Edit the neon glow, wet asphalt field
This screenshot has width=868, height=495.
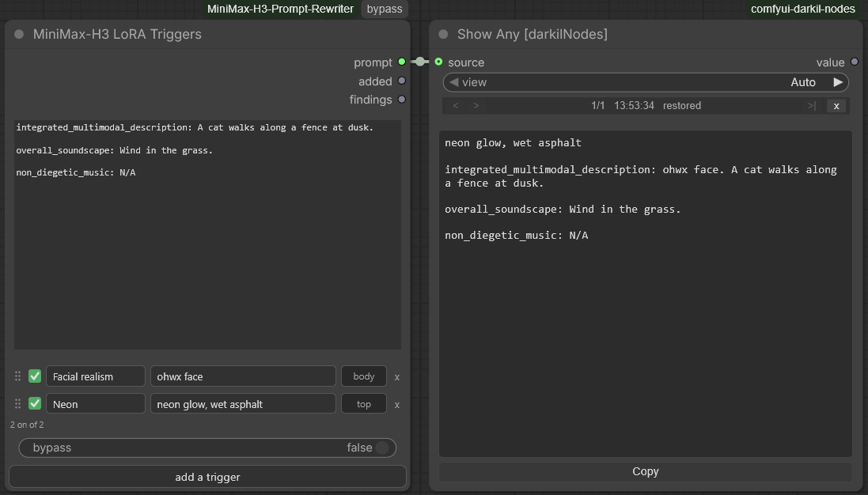coord(243,404)
